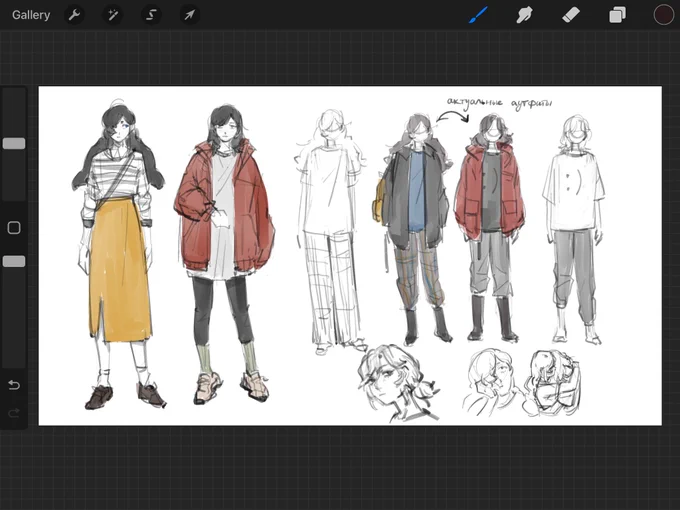Tap the square Modify button in sidebar

pyautogui.click(x=14, y=228)
